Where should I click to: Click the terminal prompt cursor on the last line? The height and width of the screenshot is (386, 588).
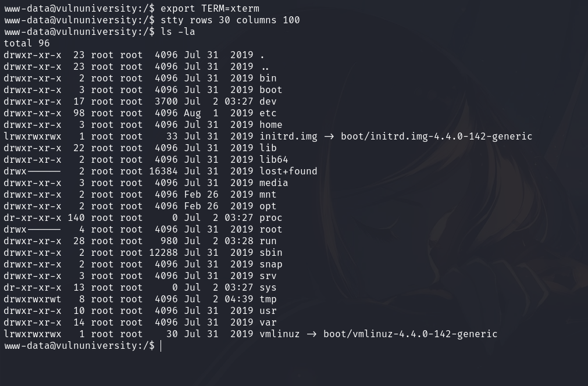pos(161,346)
